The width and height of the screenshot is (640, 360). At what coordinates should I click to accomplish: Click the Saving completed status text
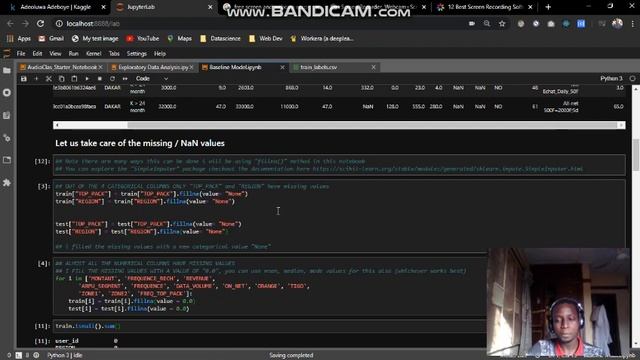[291, 356]
